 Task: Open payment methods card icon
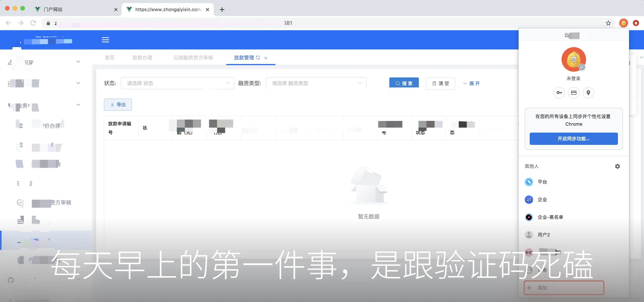(x=574, y=93)
